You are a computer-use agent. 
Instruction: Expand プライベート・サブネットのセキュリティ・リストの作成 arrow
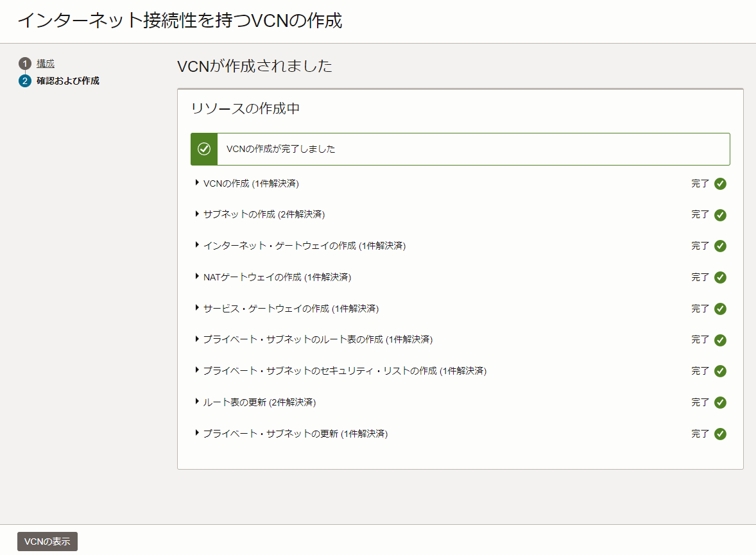(197, 370)
